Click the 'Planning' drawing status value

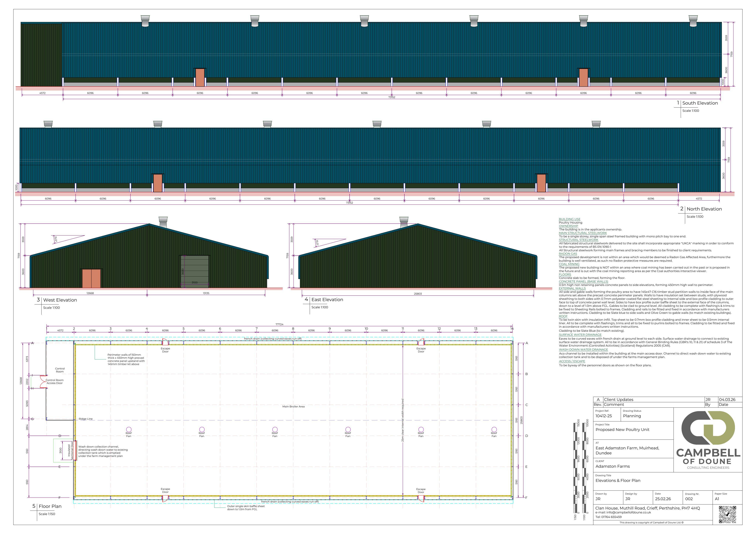(632, 416)
